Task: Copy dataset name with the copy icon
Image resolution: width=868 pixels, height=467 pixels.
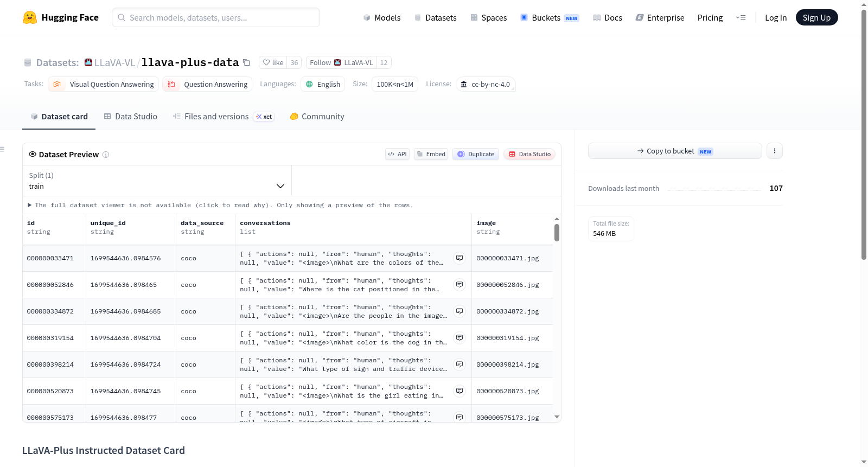Action: click(246, 62)
